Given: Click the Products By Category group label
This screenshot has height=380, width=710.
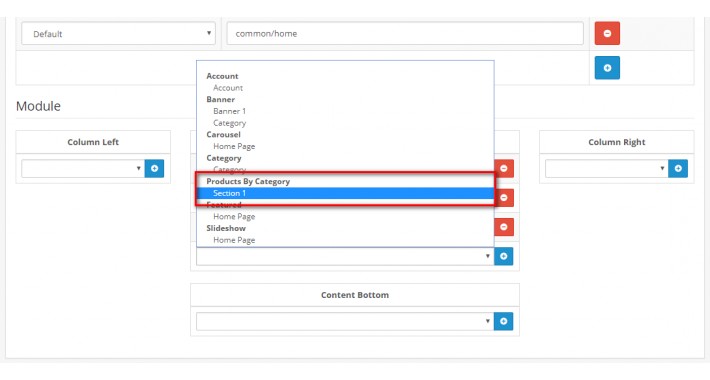Looking at the screenshot, I should click(248, 181).
